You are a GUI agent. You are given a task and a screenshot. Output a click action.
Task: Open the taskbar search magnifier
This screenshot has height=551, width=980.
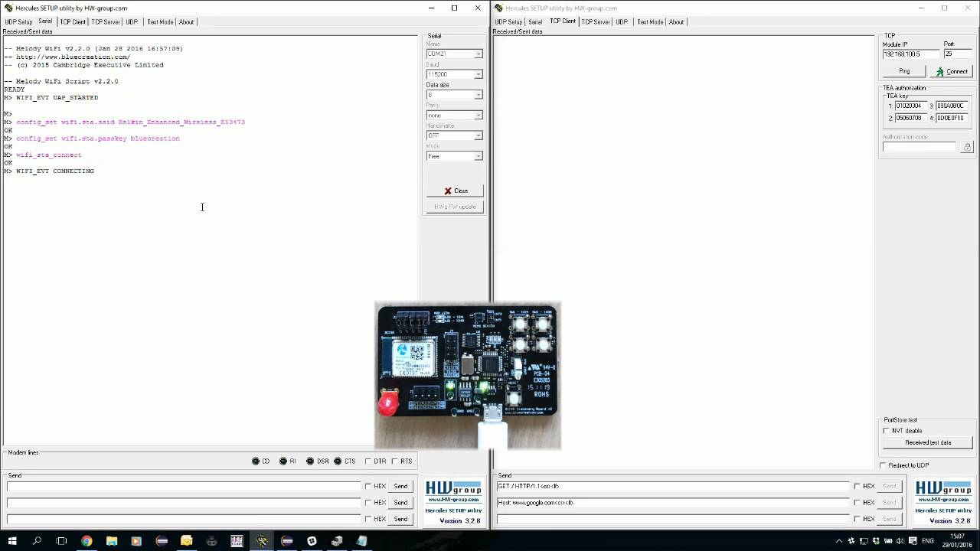point(37,541)
